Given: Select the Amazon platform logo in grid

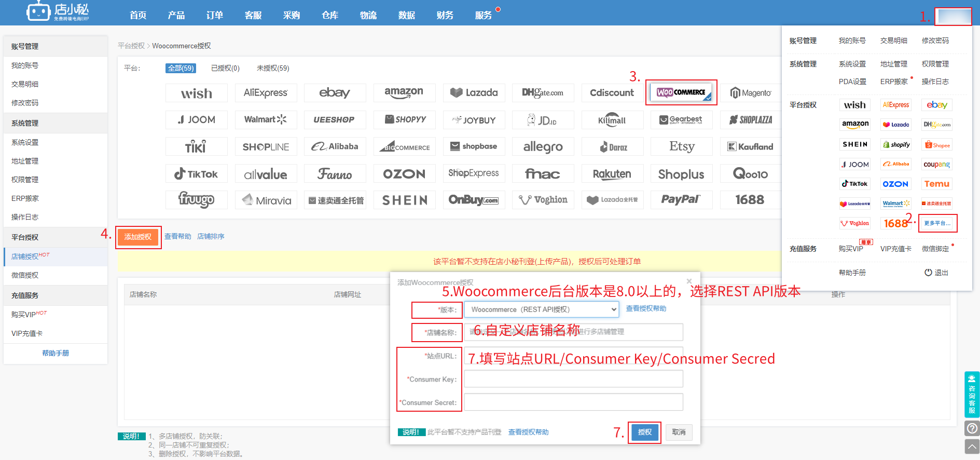Looking at the screenshot, I should click(404, 93).
